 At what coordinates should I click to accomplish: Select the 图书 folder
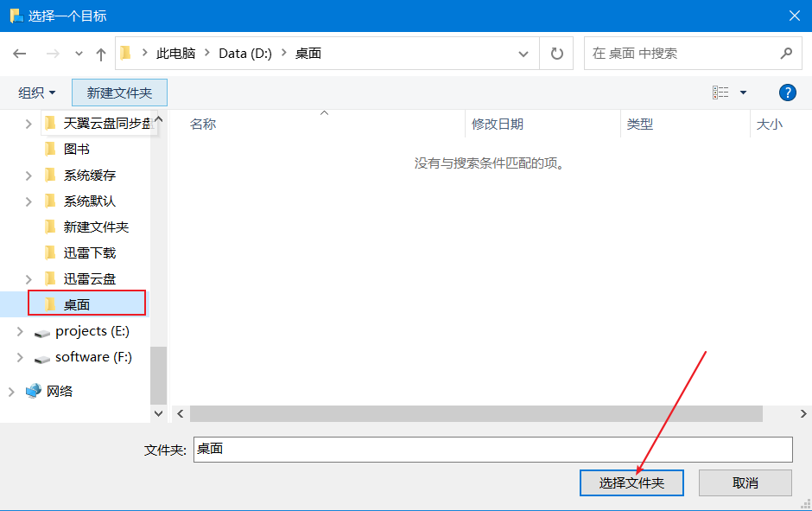click(x=77, y=150)
